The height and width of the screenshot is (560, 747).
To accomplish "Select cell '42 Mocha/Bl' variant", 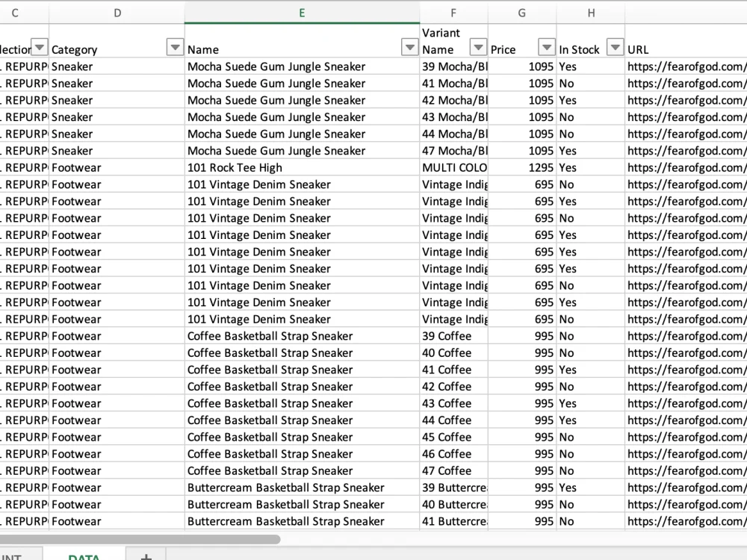I will [x=454, y=101].
